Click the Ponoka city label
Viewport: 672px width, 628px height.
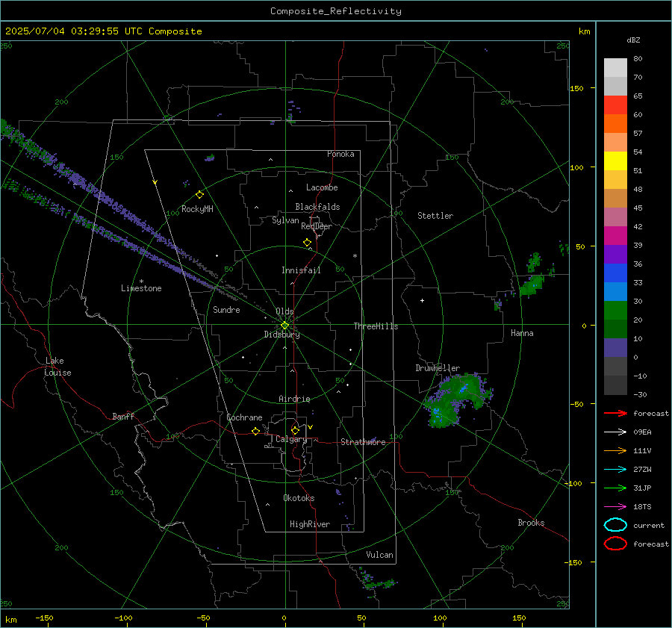click(340, 154)
